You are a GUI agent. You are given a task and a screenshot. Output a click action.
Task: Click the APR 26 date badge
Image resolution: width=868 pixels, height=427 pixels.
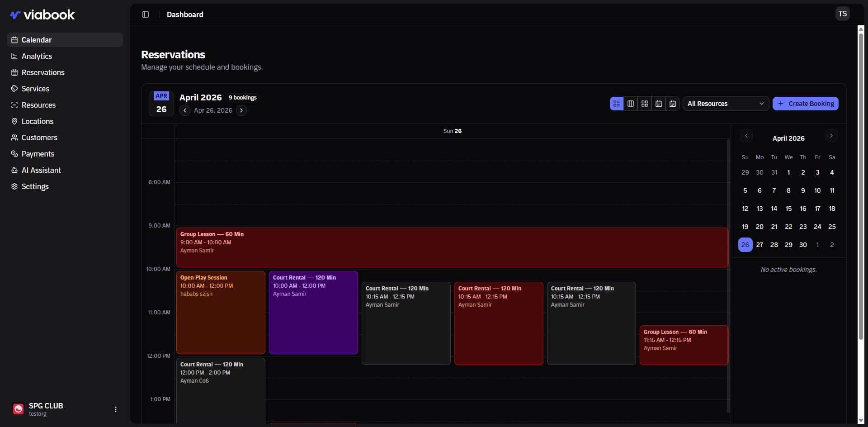tap(161, 104)
